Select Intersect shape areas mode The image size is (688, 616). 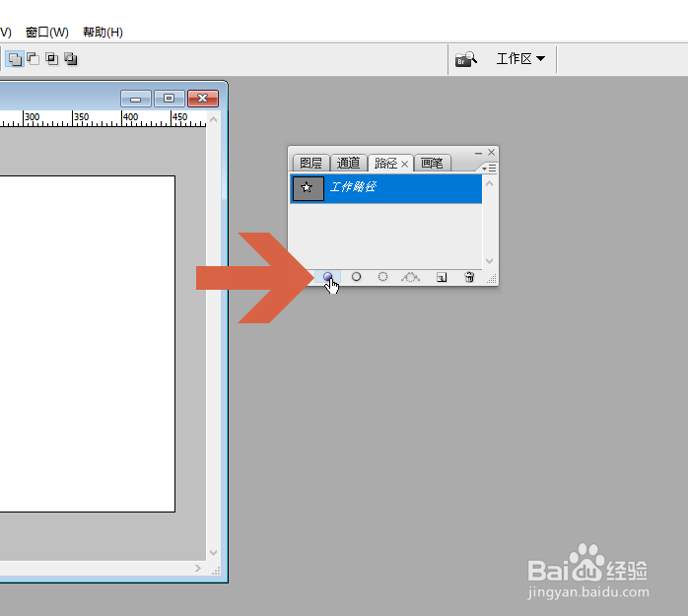[x=52, y=59]
